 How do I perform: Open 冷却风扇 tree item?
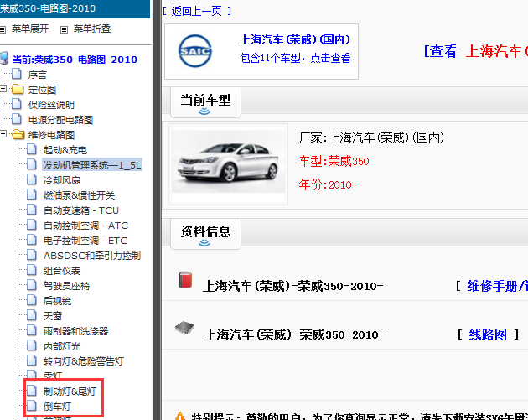[x=62, y=180]
